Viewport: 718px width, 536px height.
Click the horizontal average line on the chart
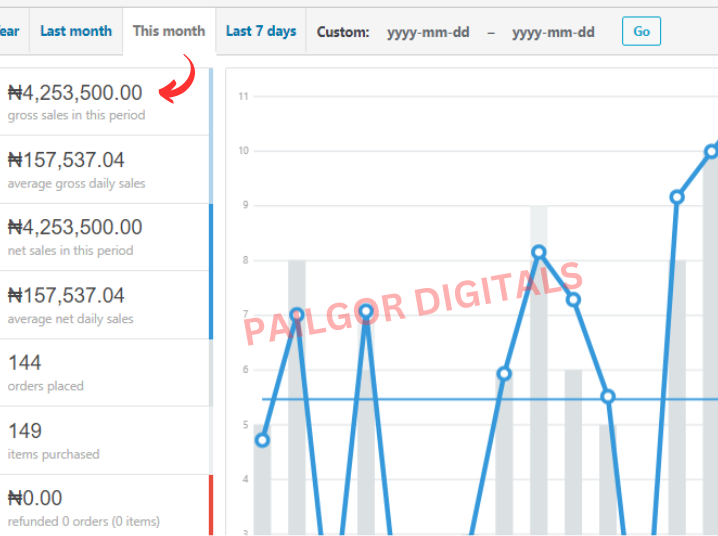pos(450,399)
